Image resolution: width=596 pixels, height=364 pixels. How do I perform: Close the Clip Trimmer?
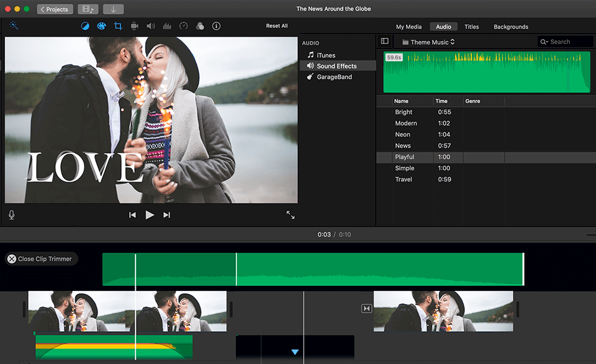tap(40, 259)
